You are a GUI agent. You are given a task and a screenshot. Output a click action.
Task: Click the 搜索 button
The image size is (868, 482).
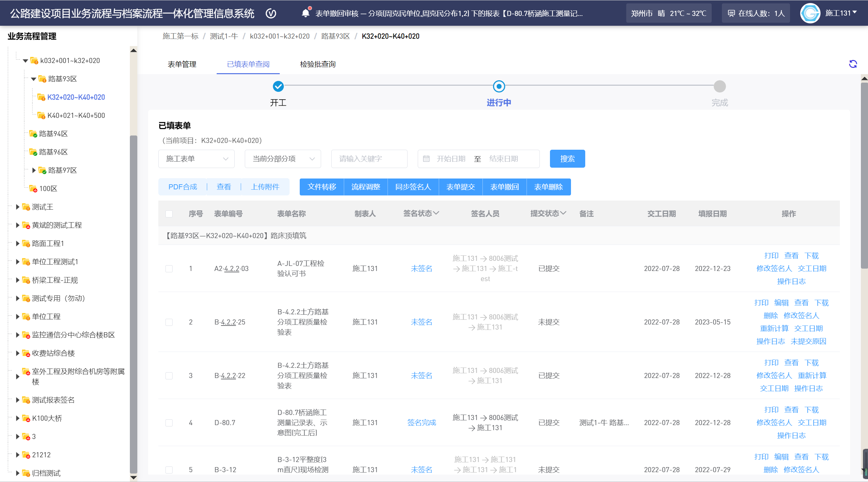[x=568, y=159]
